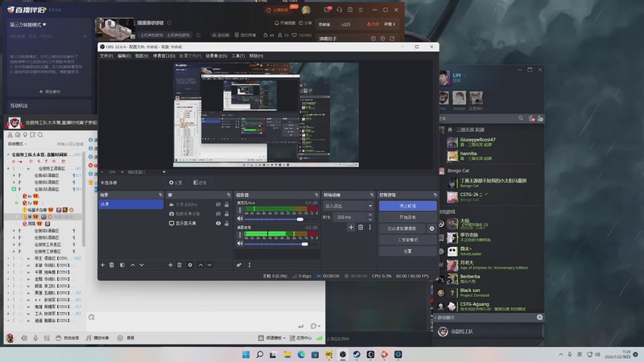Open audio mixer footer three-dot menu
644x362 pixels.
pos(250,265)
